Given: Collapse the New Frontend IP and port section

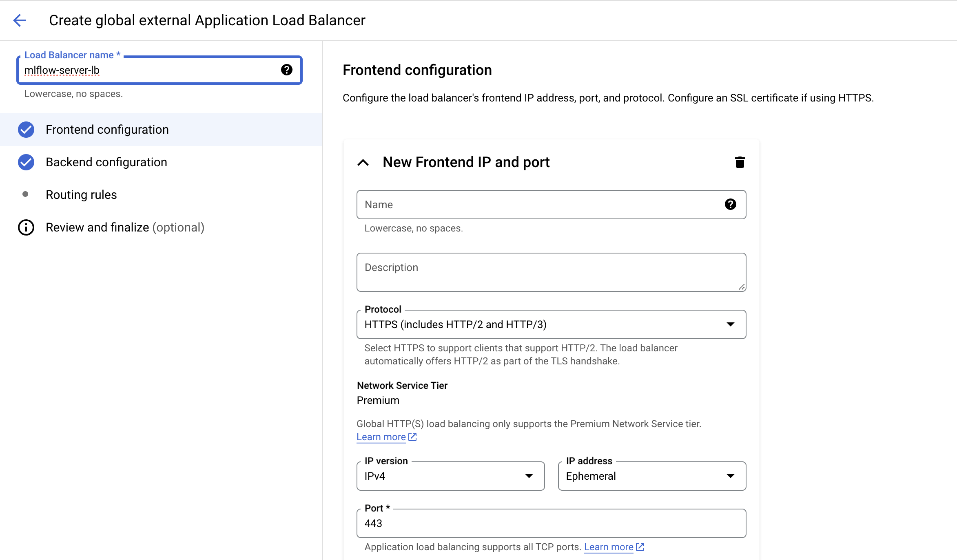Looking at the screenshot, I should pyautogui.click(x=363, y=163).
